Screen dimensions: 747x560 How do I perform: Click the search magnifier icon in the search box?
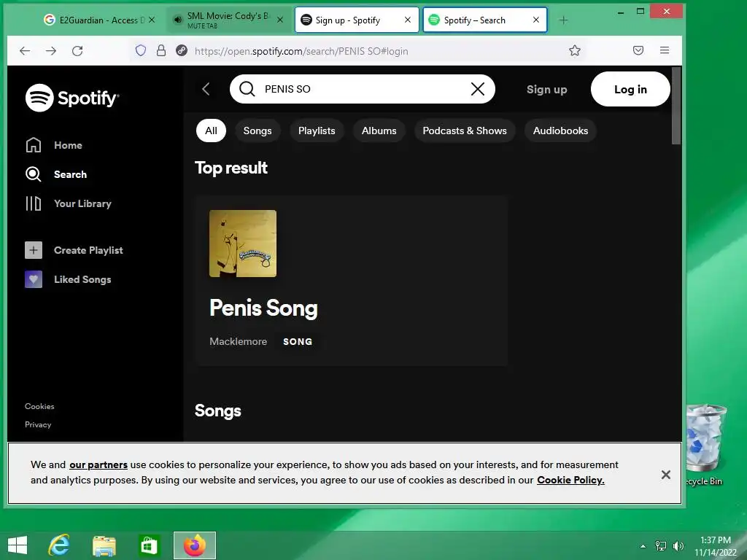(x=247, y=89)
